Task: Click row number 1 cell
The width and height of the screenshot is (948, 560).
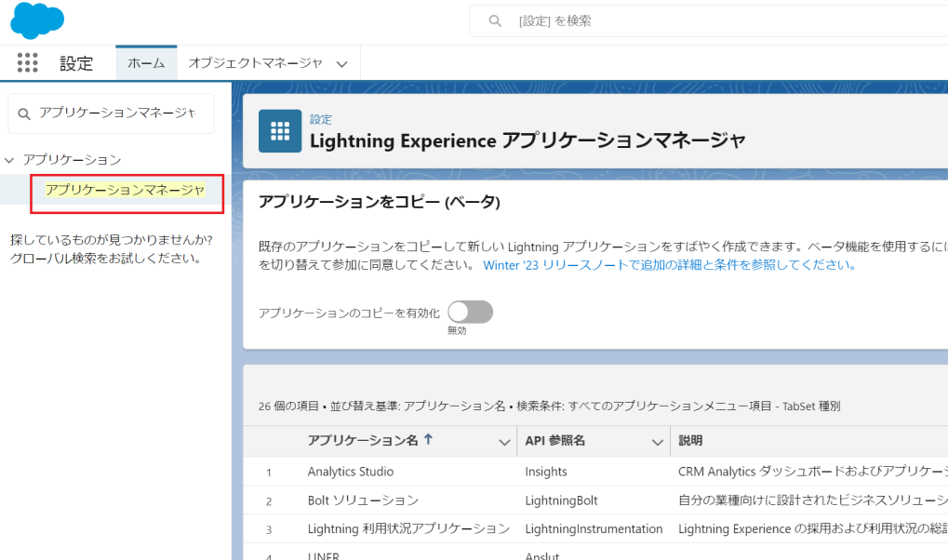Action: click(269, 473)
